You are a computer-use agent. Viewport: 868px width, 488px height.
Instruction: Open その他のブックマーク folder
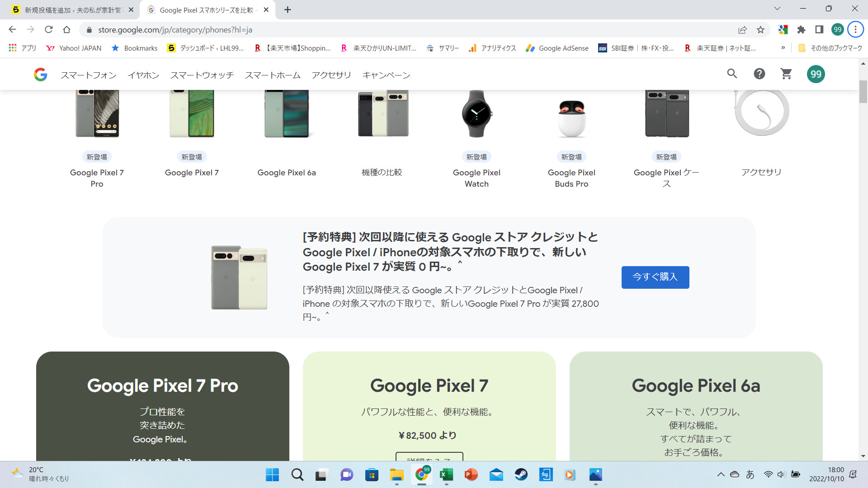click(830, 48)
